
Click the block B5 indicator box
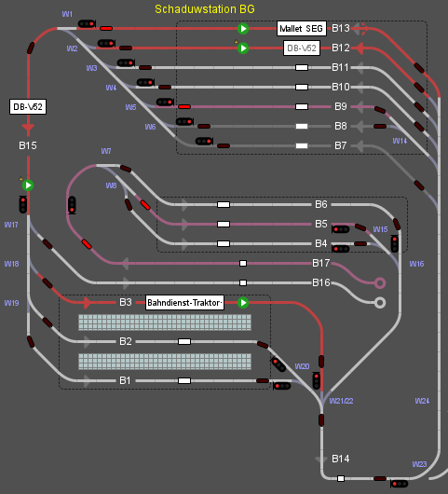click(224, 225)
